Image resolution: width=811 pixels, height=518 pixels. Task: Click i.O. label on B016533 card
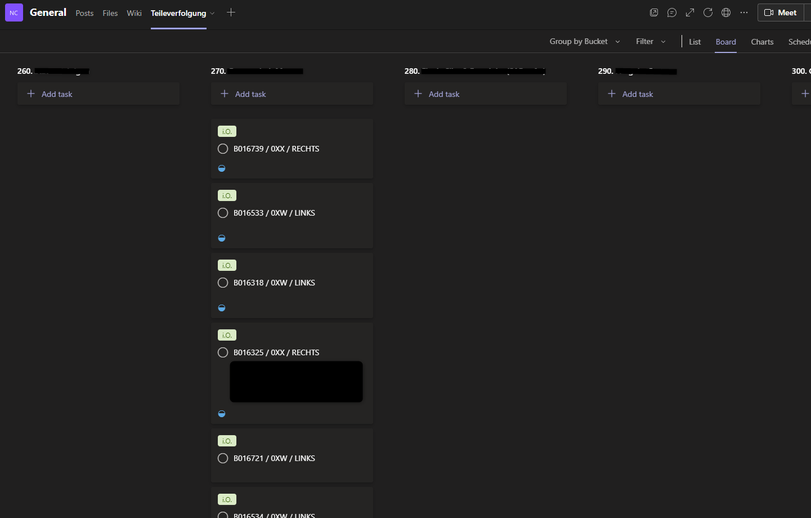coord(227,195)
